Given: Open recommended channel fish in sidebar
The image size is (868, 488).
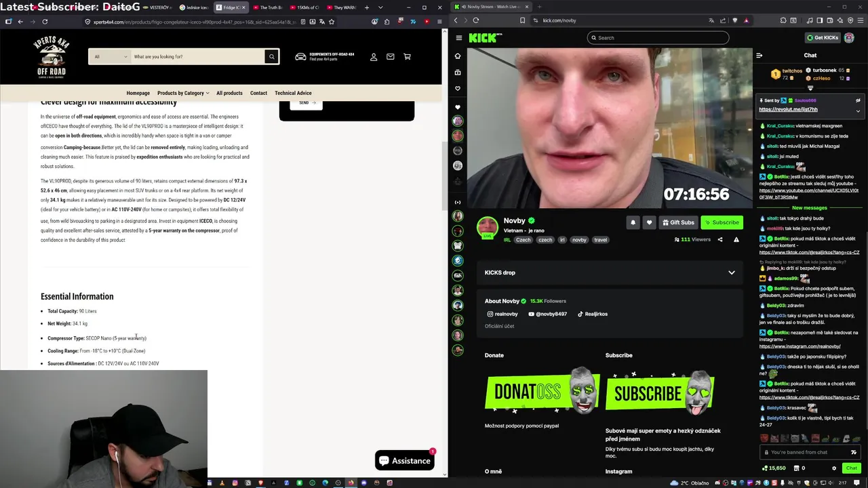Looking at the screenshot, I should 458,276.
